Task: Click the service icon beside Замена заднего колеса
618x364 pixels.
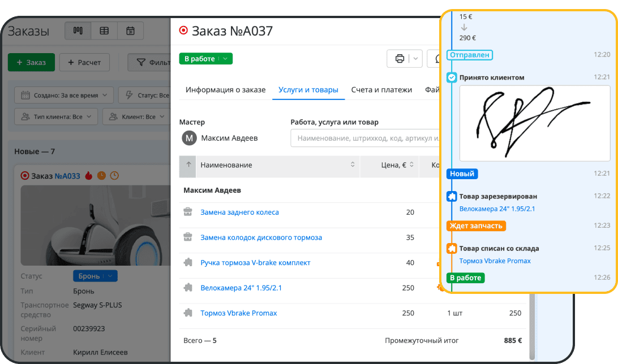Action: pos(188,212)
